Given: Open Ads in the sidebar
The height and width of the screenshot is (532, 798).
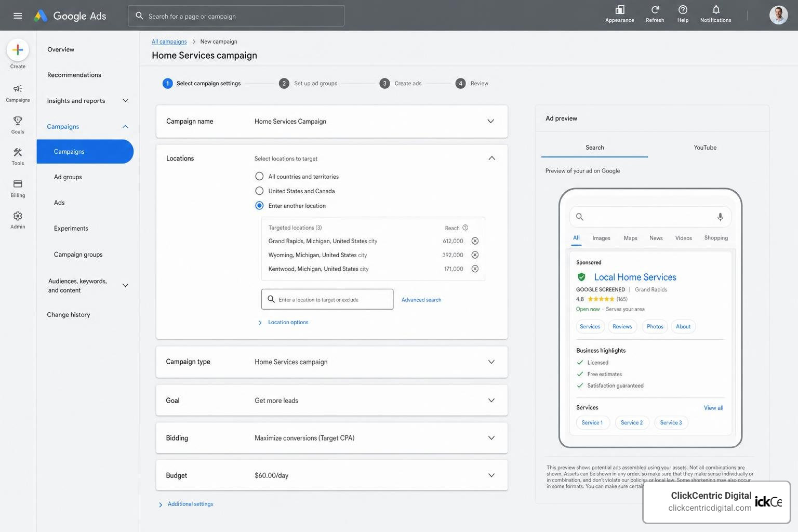Looking at the screenshot, I should click(59, 203).
